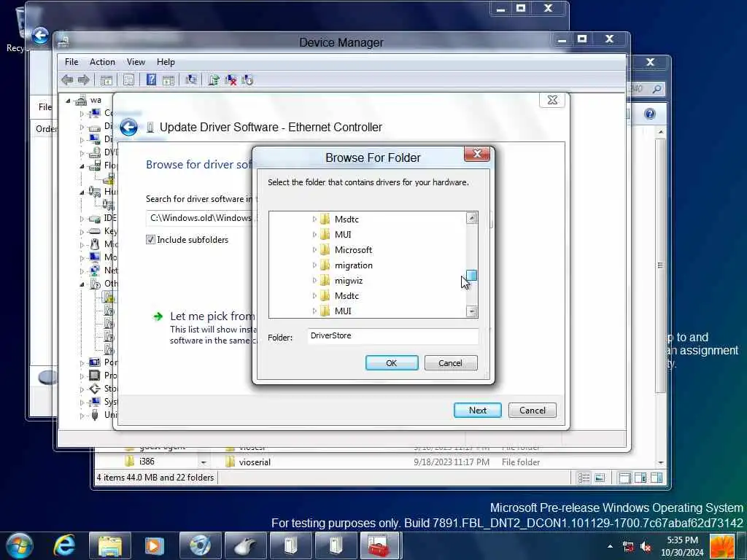
Task: Launch Internet Explorer from taskbar
Action: click(64, 545)
